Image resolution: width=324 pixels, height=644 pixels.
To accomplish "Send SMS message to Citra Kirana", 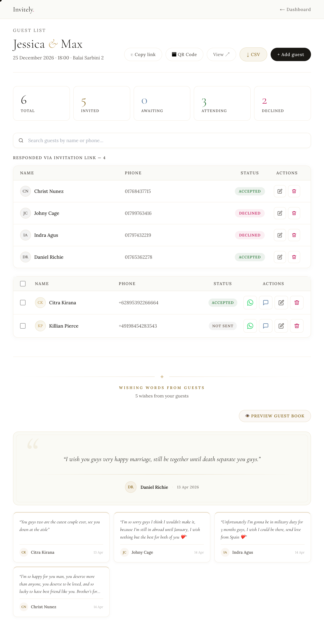I will click(x=265, y=302).
